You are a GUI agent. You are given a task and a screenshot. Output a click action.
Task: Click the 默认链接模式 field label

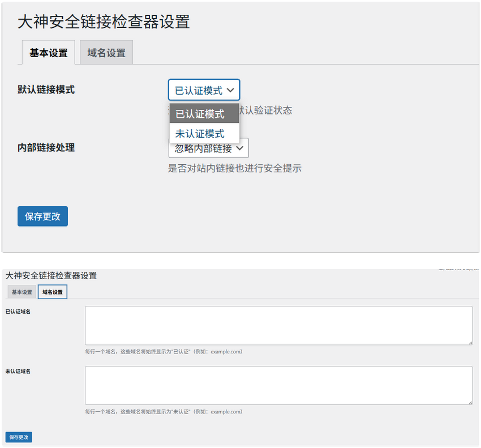tap(46, 89)
